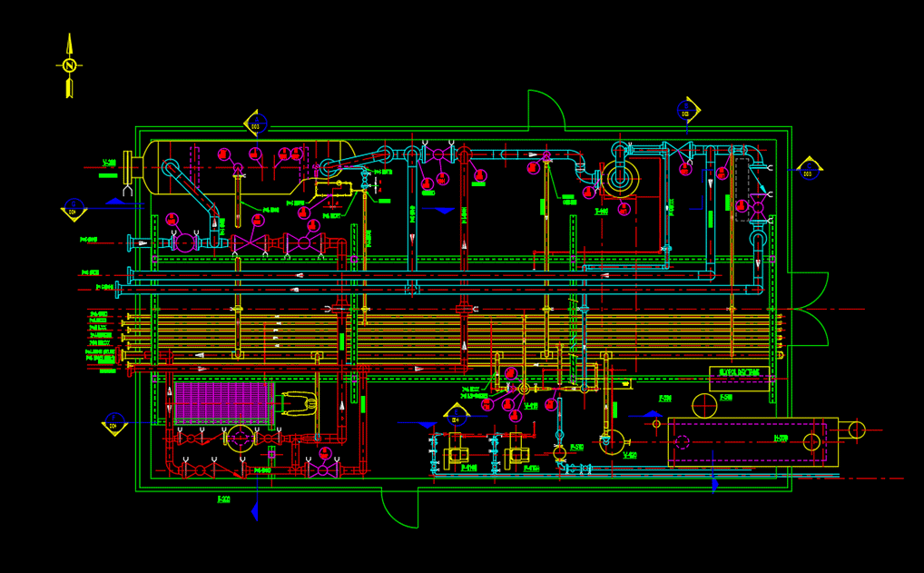This screenshot has height=573, width=924.
Task: Click the section marker outside the east wall
Action: [x=808, y=169]
